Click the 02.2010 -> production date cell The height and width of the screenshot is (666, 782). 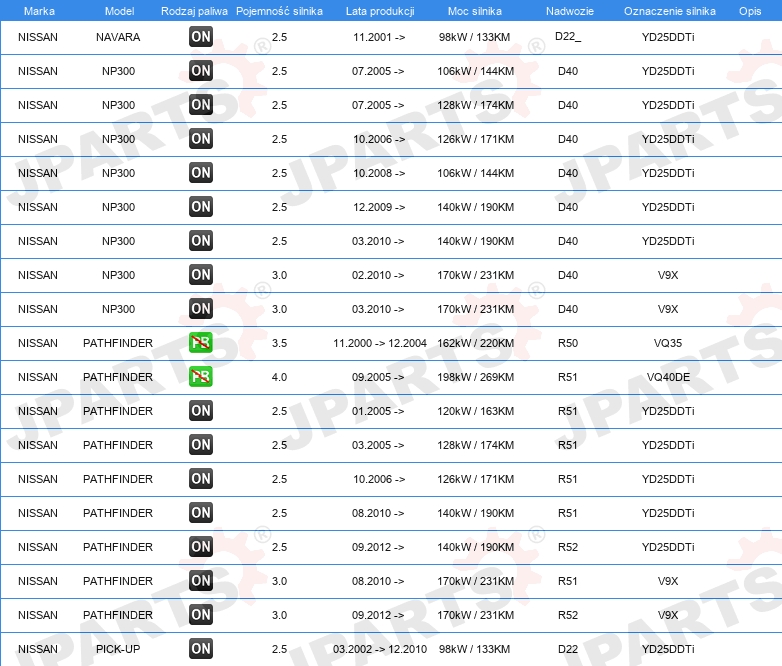[x=378, y=275]
